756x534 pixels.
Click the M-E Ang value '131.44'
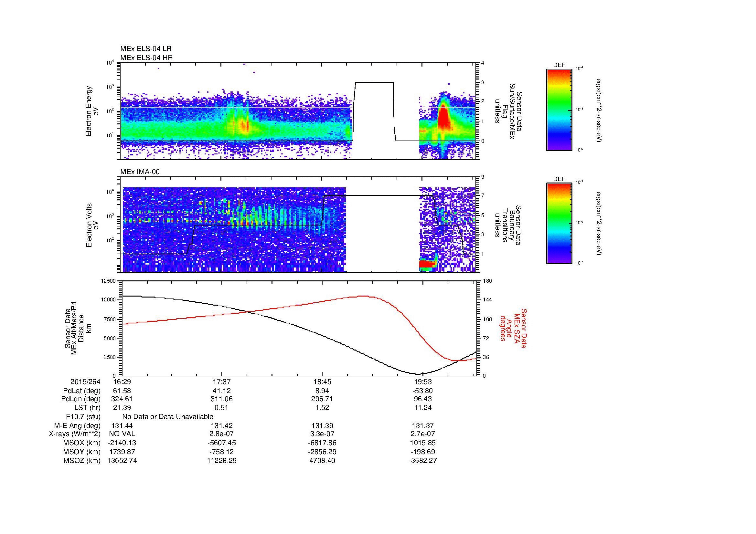click(x=122, y=426)
